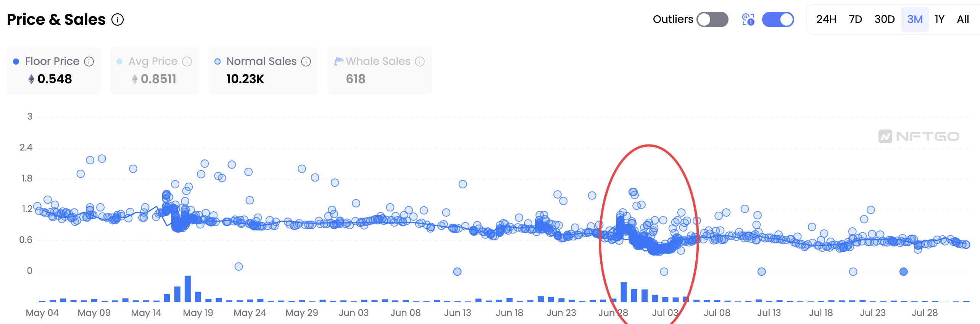The height and width of the screenshot is (324, 980).
Task: Select the 24H time range
Action: pyautogui.click(x=826, y=19)
